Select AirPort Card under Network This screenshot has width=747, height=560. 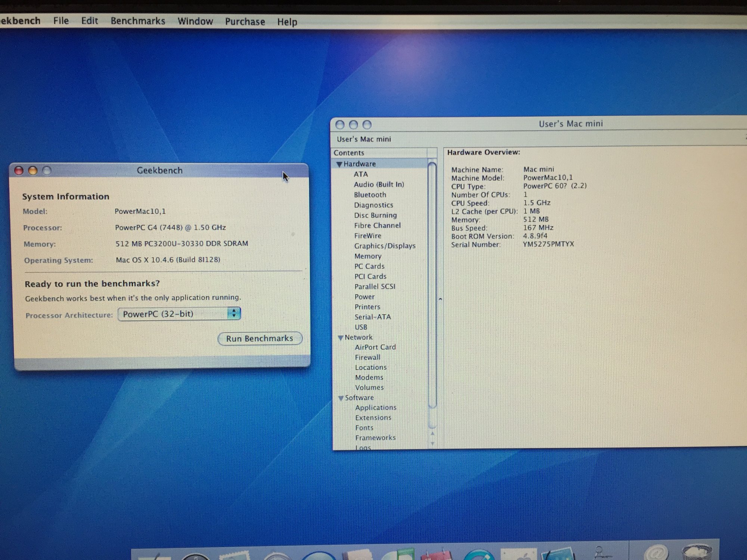click(375, 347)
